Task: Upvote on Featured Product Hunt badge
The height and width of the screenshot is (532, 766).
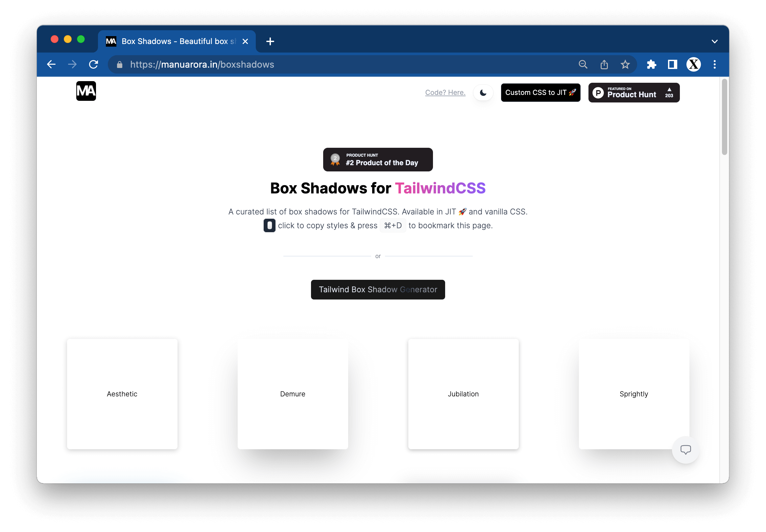Action: tap(669, 93)
